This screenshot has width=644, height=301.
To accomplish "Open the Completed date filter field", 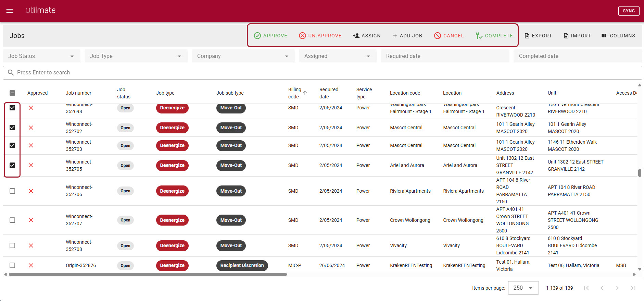I will pos(578,56).
